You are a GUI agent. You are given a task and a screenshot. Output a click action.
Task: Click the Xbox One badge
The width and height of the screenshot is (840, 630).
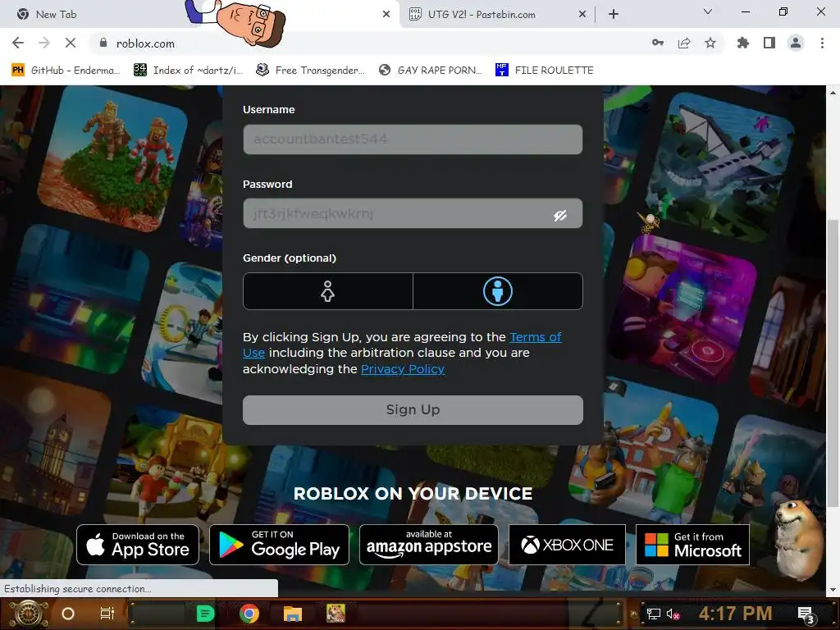point(567,545)
